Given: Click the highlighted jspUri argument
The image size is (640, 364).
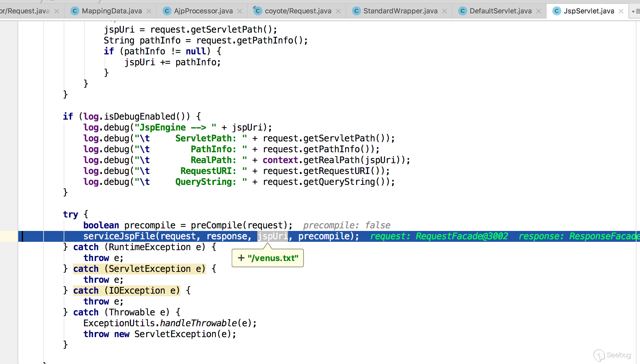Looking at the screenshot, I should coord(273,236).
